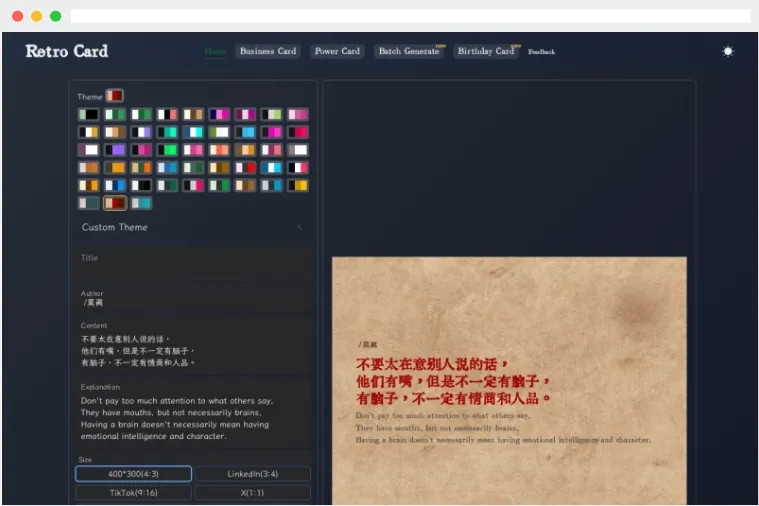Click the Custom Theme chevron arrow
This screenshot has width=759, height=506.
[x=299, y=227]
